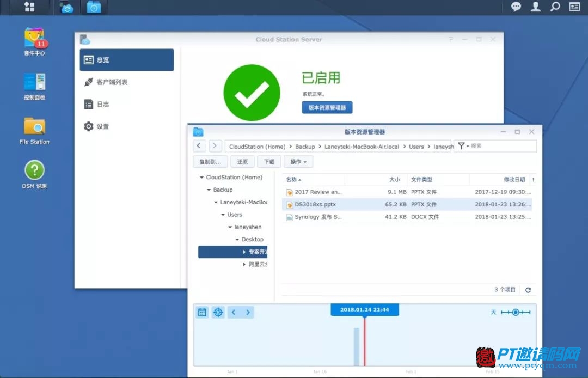588x378 pixels.
Task: Click Backup in breadcrumb path
Action: click(305, 147)
